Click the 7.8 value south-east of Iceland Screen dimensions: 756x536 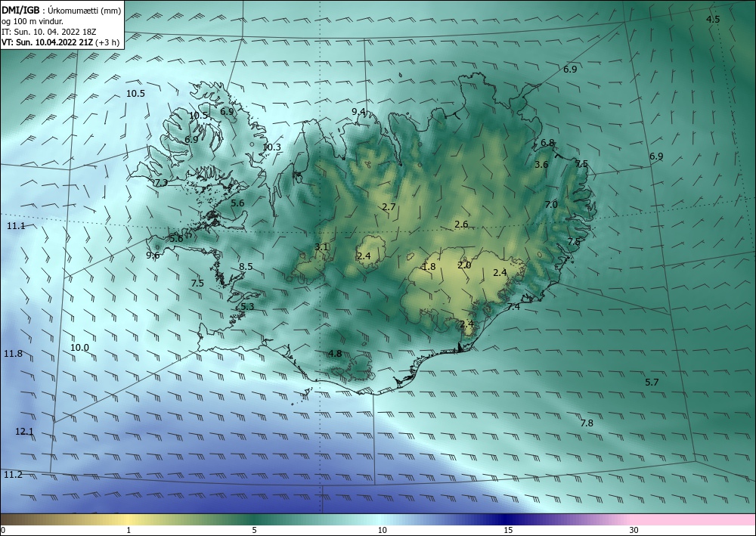click(x=587, y=423)
